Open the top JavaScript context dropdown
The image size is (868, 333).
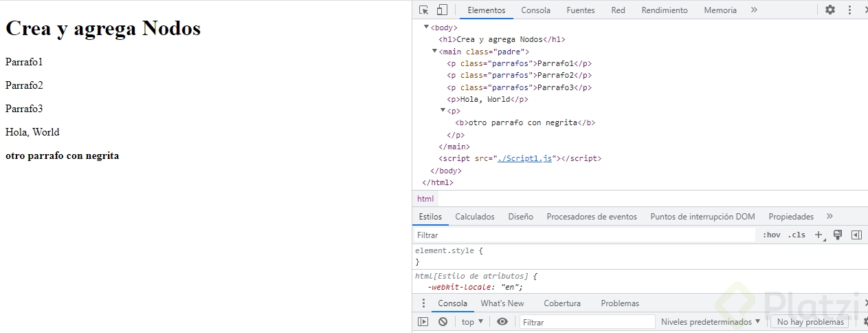[x=472, y=322]
